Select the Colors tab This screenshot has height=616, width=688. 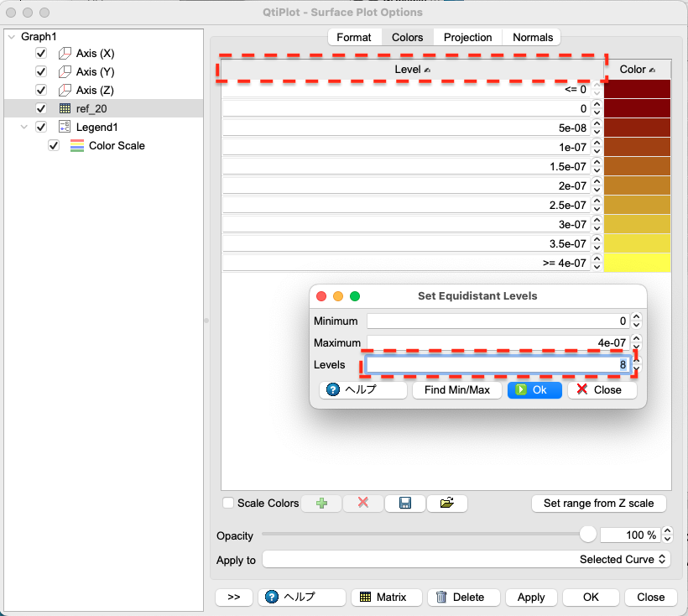pos(407,38)
